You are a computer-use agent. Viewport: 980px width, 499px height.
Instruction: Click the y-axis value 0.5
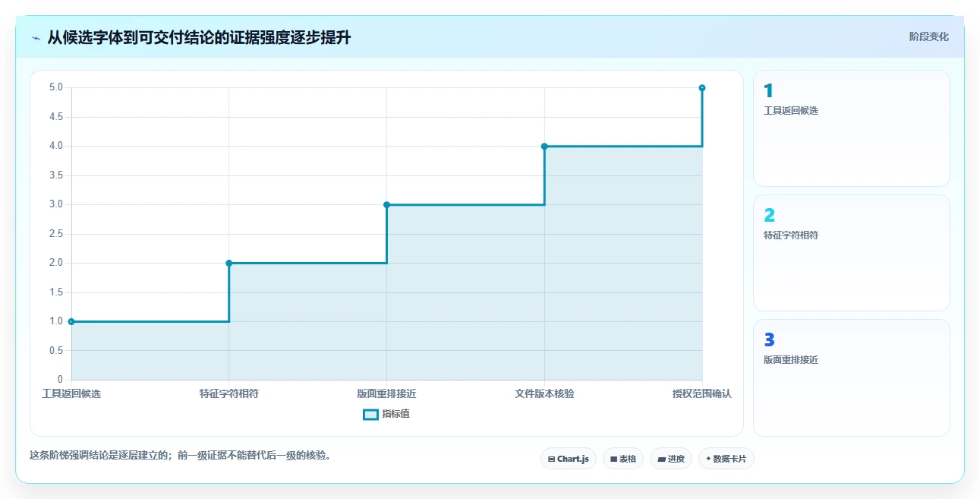pos(56,350)
